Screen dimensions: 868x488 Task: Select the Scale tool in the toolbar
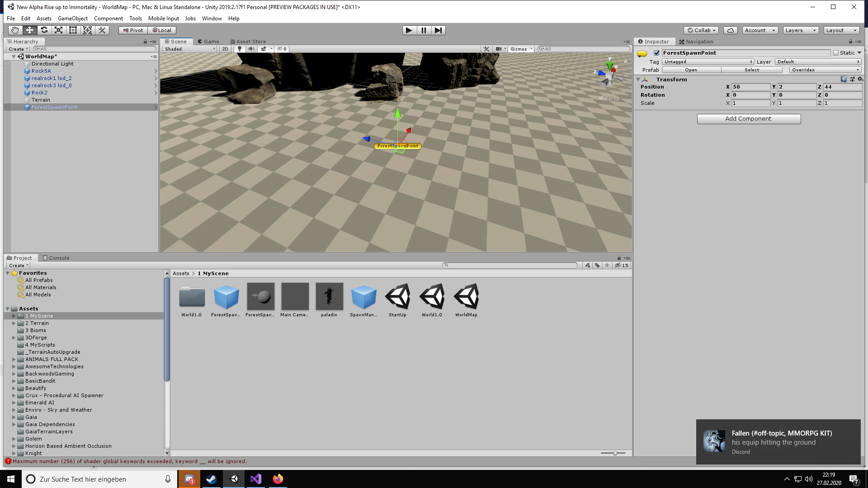59,30
